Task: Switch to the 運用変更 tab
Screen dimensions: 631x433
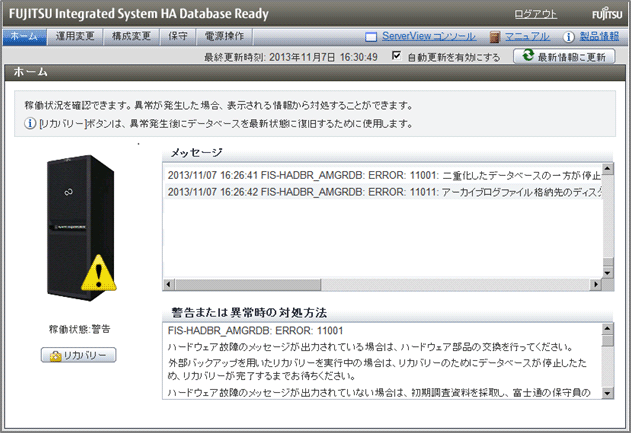Action: [75, 37]
